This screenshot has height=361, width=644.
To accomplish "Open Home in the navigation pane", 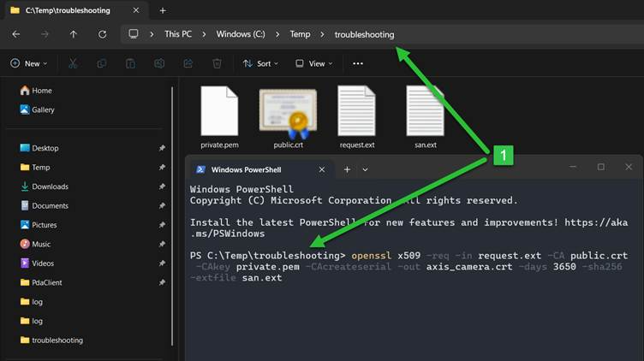I will [x=36, y=91].
